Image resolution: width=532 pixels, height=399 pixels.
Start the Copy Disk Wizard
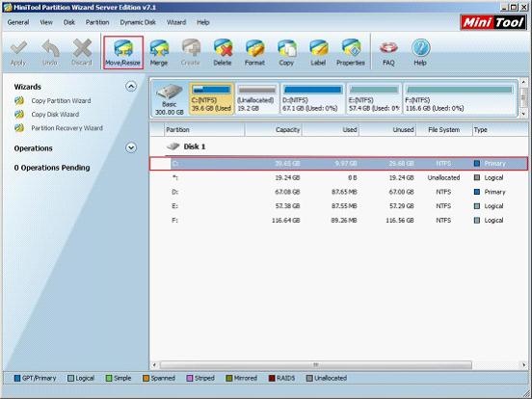pos(55,115)
